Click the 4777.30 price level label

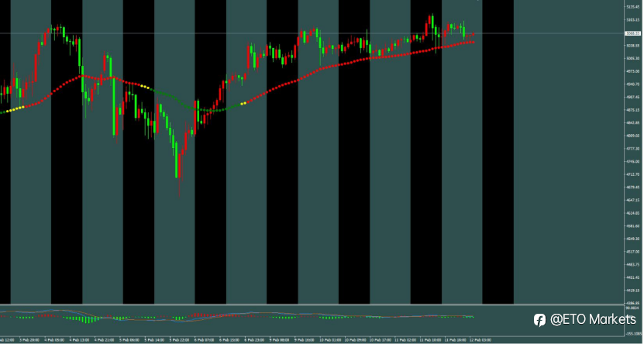pyautogui.click(x=633, y=149)
